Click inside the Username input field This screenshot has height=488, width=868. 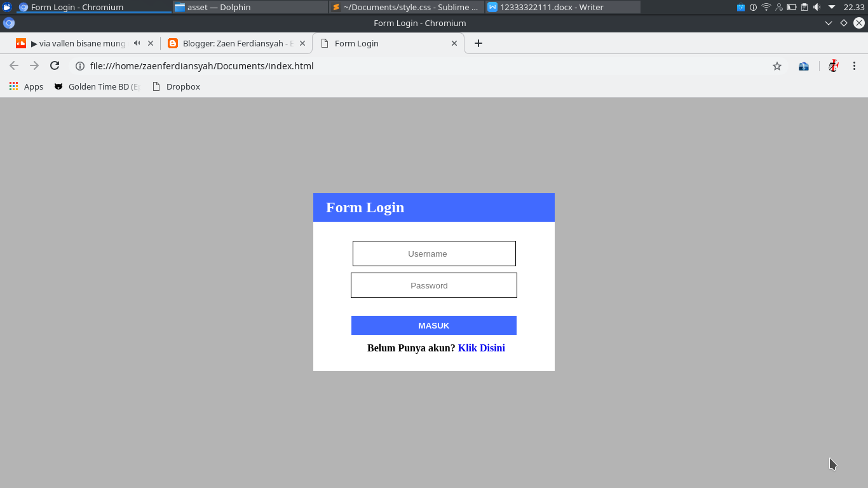click(x=434, y=254)
